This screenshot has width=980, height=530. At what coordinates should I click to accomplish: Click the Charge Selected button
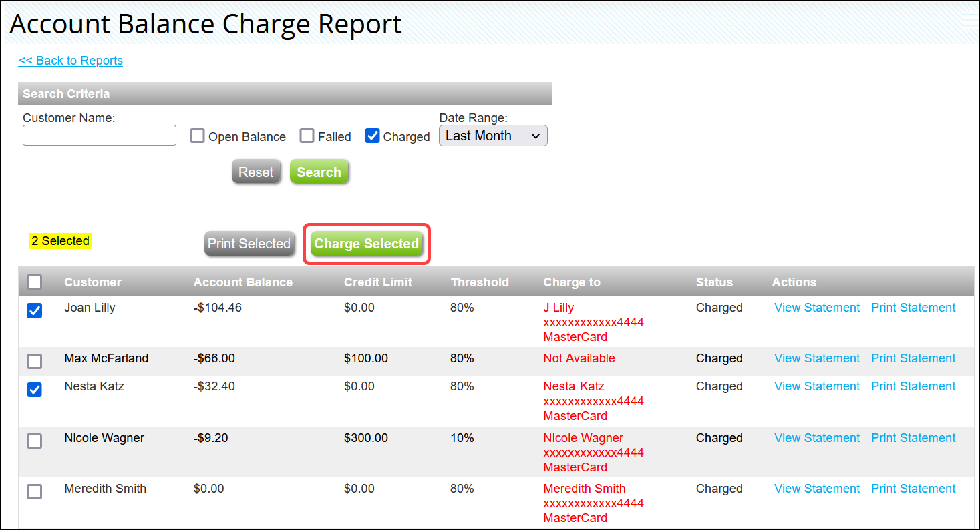(x=366, y=244)
